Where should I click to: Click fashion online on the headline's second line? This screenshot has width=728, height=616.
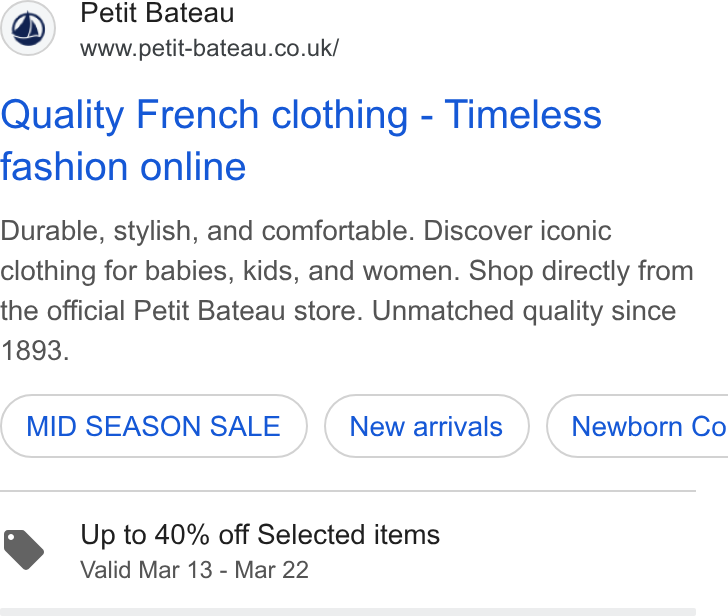point(123,167)
